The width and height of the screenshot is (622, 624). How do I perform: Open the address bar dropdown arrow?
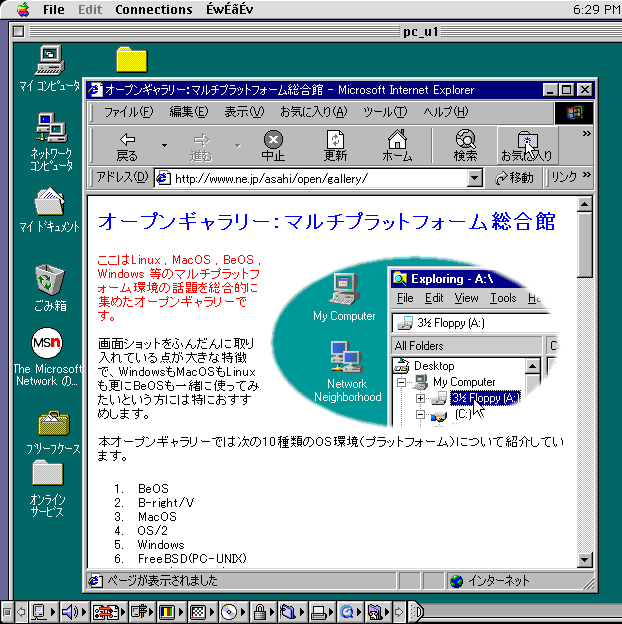475,178
